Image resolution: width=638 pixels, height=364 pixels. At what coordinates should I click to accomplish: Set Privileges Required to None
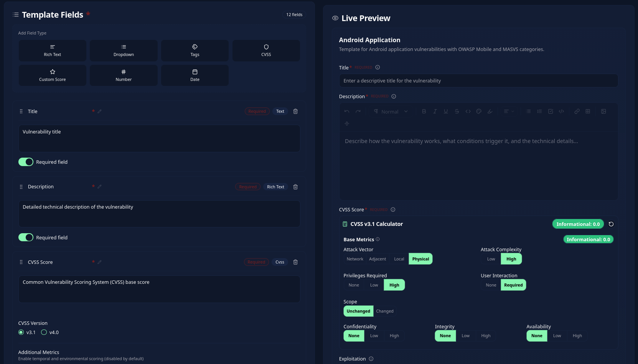coord(354,285)
